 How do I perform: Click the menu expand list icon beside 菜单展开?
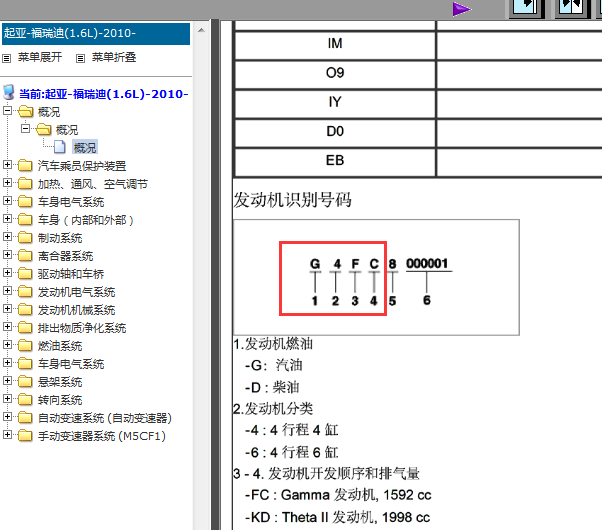tap(7, 58)
